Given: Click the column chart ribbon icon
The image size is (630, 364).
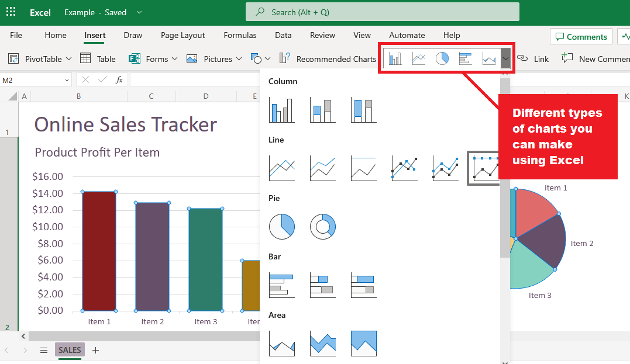Looking at the screenshot, I should [x=395, y=58].
